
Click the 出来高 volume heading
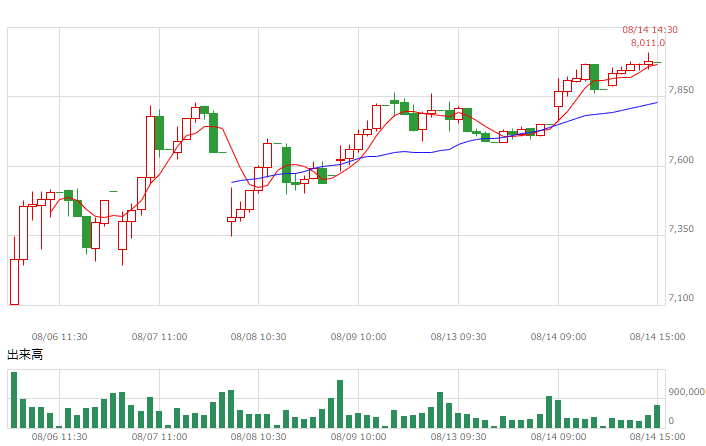coord(25,355)
